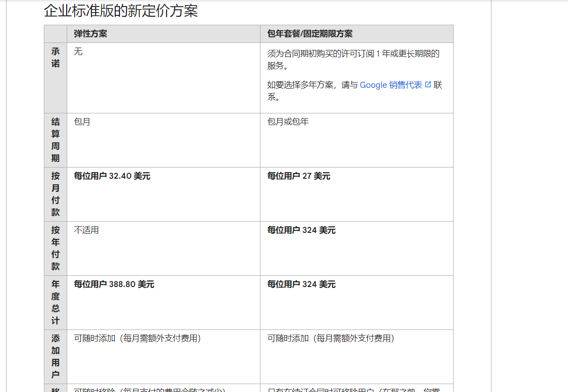The image size is (568, 392).
Task: Click the 每位用户 388.80 美元 total
Action: point(114,284)
